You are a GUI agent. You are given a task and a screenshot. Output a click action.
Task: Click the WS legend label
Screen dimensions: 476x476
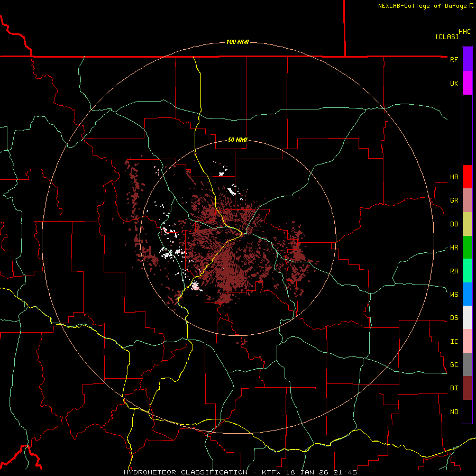coord(454,295)
